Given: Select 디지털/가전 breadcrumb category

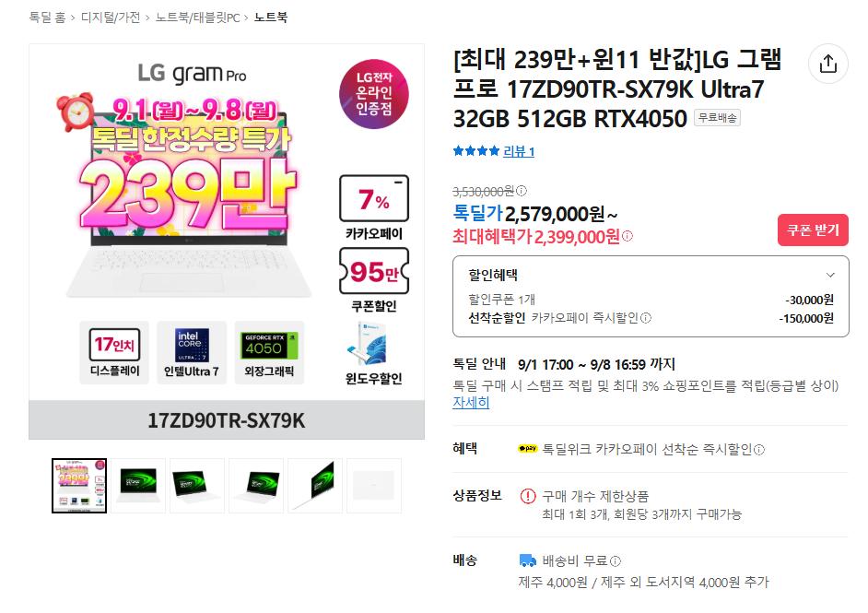Looking at the screenshot, I should [x=111, y=18].
